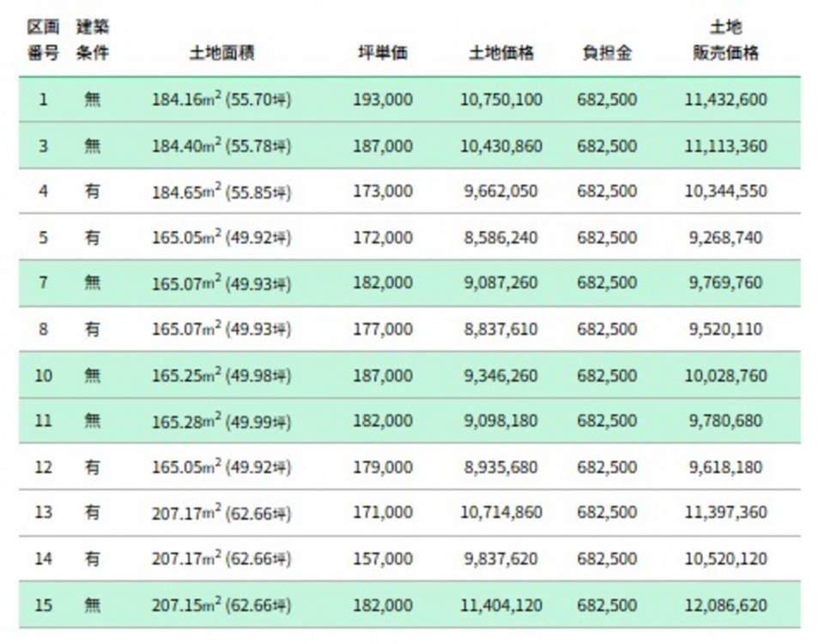Viewport: 818px width, 644px height.
Task: Click the 土地販売価格 column header
Action: (725, 41)
